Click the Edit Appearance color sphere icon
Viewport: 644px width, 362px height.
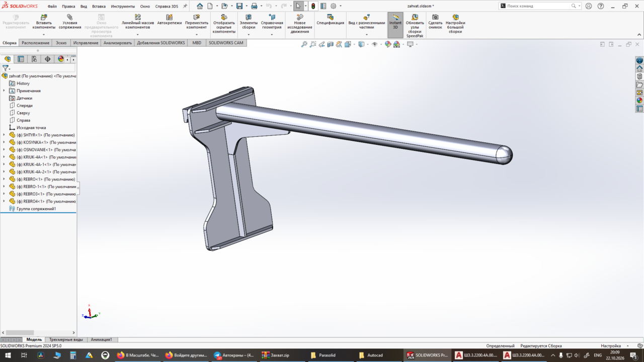click(388, 44)
